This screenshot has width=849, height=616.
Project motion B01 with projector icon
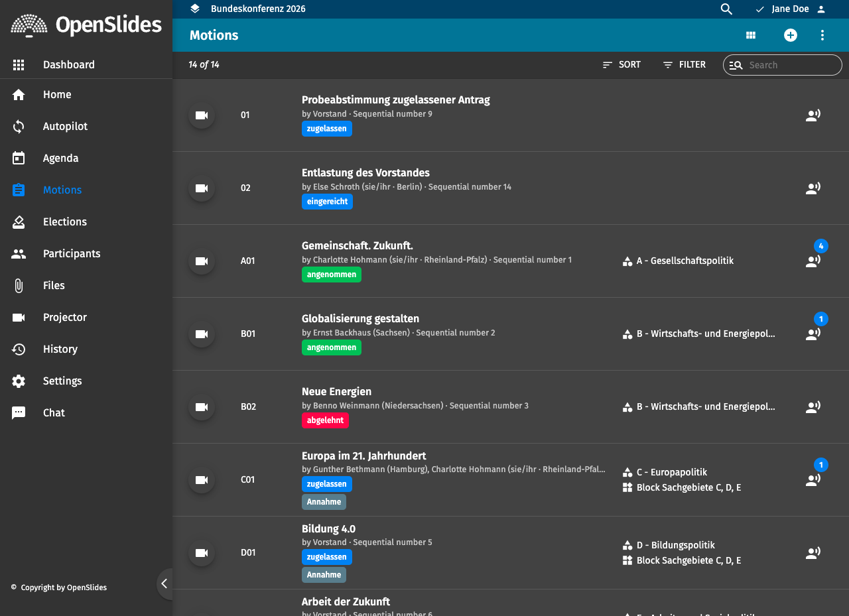click(x=202, y=334)
